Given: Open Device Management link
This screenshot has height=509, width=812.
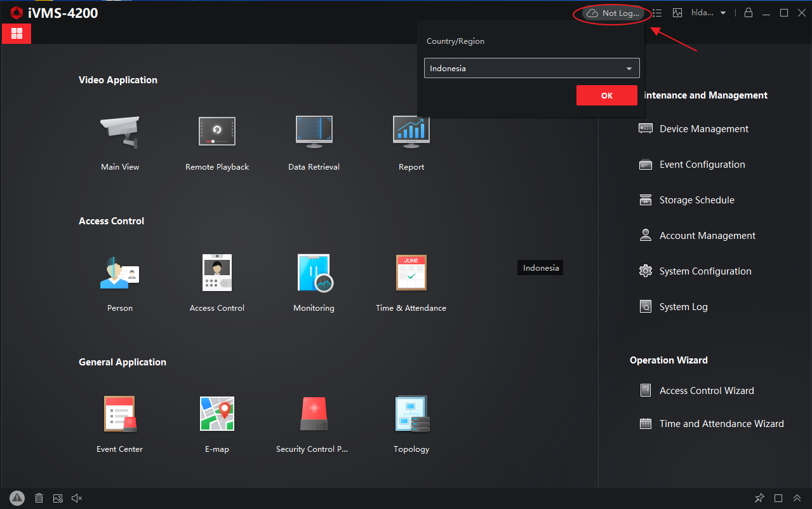Looking at the screenshot, I should pos(704,129).
